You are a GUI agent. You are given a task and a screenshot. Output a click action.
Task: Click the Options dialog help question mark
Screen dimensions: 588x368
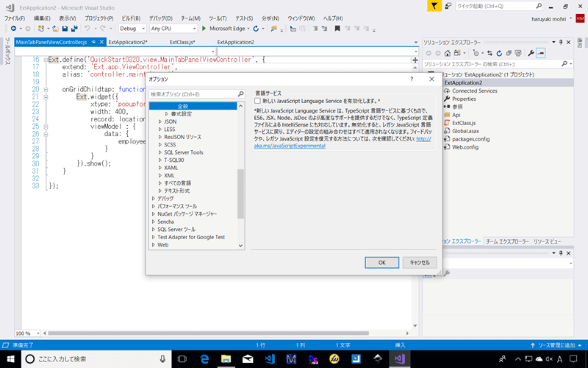(412, 79)
